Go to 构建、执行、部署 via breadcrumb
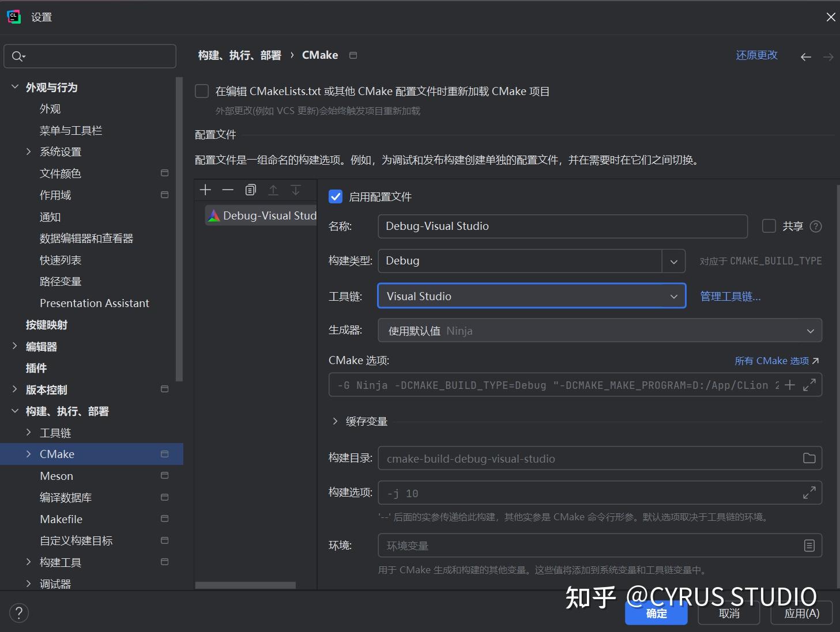The height and width of the screenshot is (632, 840). (x=239, y=55)
